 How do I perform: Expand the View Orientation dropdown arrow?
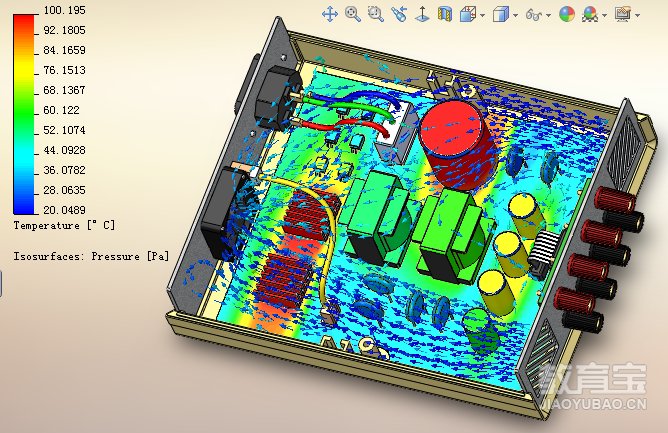coord(483,15)
